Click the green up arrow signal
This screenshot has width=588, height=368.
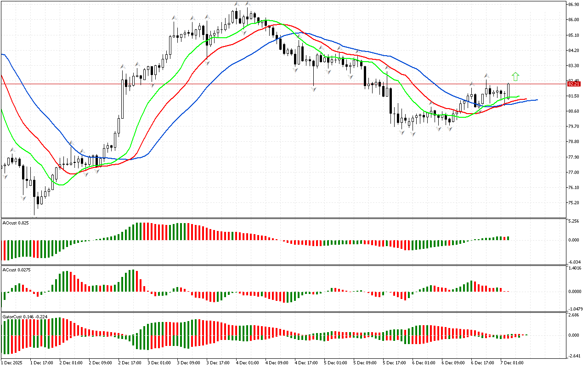(515, 76)
